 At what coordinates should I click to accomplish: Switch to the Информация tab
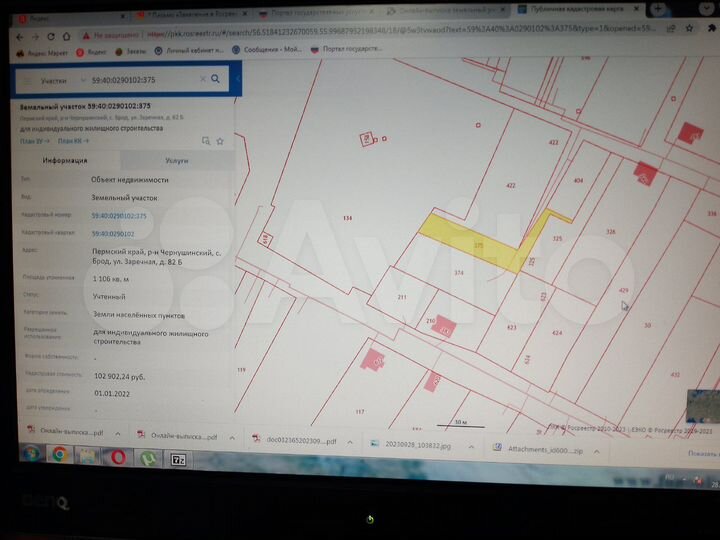click(65, 160)
